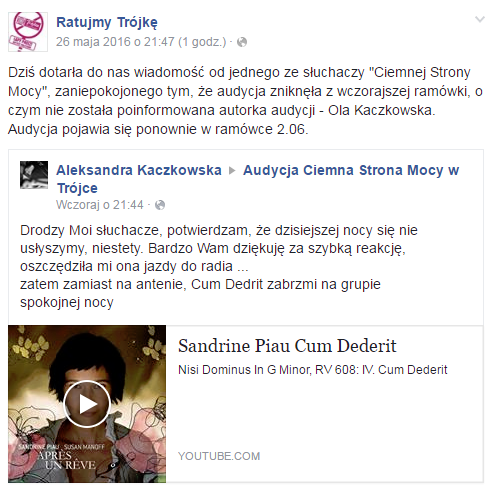Click the main post text about Ciemnej Strony Mocy
Image resolution: width=491 pixels, height=486 pixels.
click(245, 101)
